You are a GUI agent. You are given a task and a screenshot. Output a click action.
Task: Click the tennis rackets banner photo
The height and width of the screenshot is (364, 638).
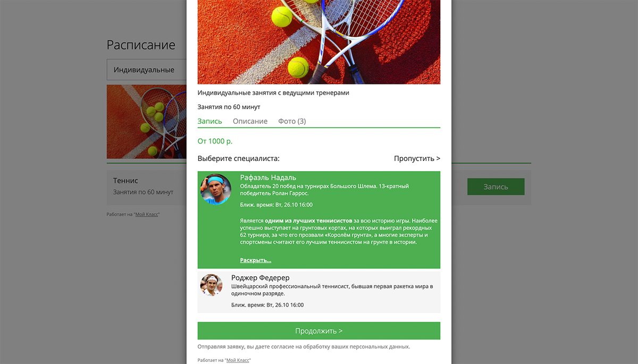point(319,42)
